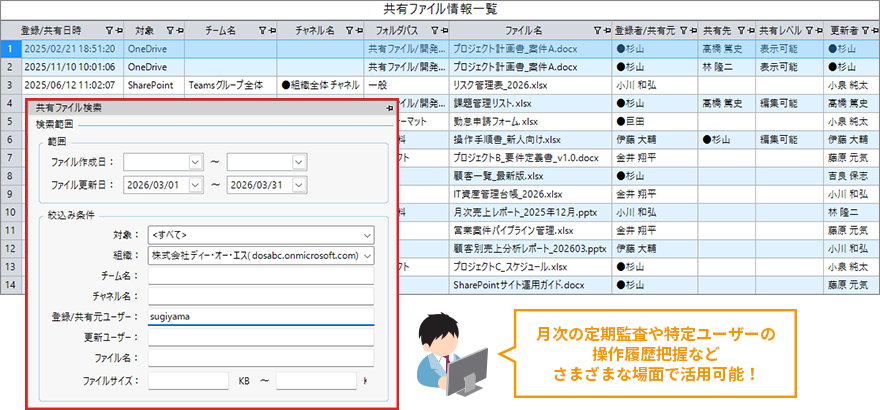Screen dimensions: 880x410
Task: Click the ファイル名 search input field
Action: point(260,357)
